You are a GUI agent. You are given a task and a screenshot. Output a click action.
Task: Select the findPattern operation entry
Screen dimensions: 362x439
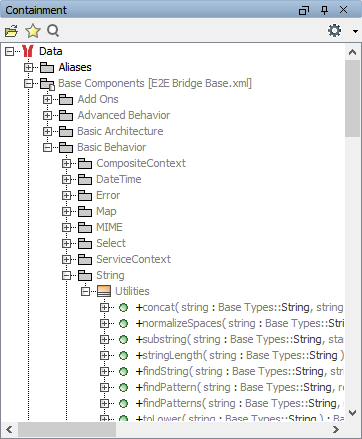coord(240,387)
